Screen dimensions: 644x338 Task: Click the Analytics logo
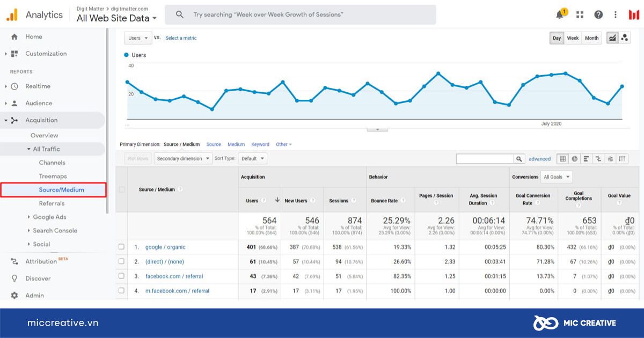[12, 14]
